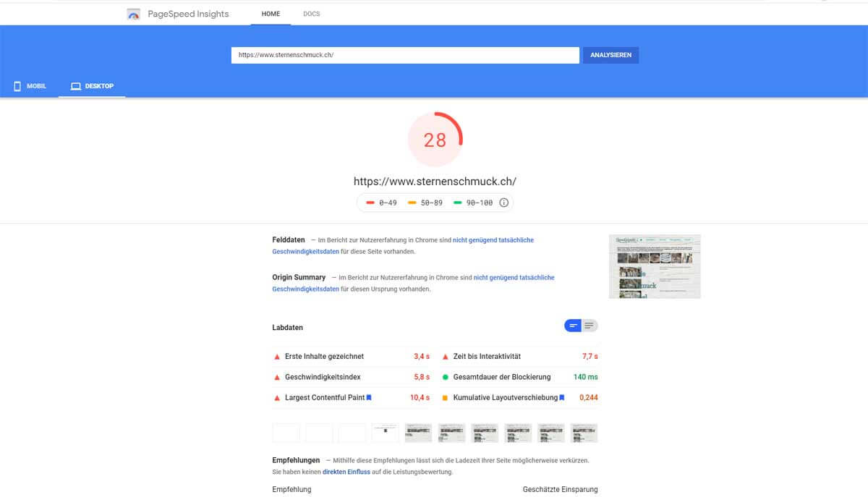This screenshot has height=497, width=868.
Task: Click the 'Largest Contentful Paint' label
Action: [x=325, y=397]
